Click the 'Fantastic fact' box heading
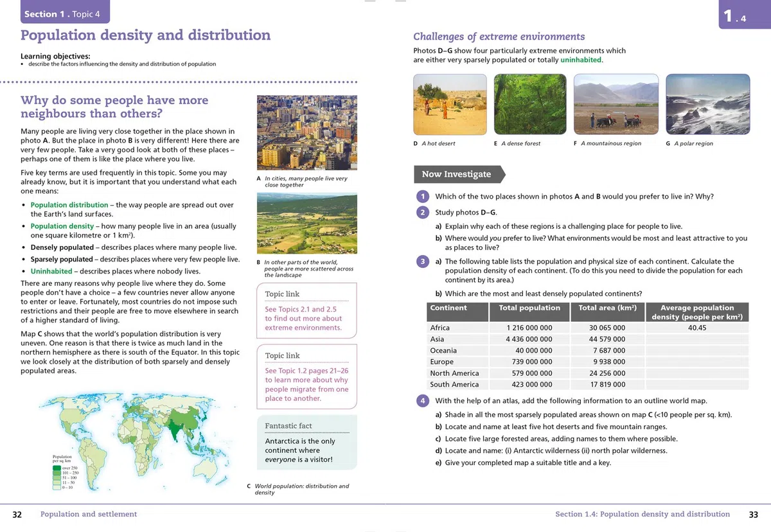The height and width of the screenshot is (532, 771). (288, 425)
